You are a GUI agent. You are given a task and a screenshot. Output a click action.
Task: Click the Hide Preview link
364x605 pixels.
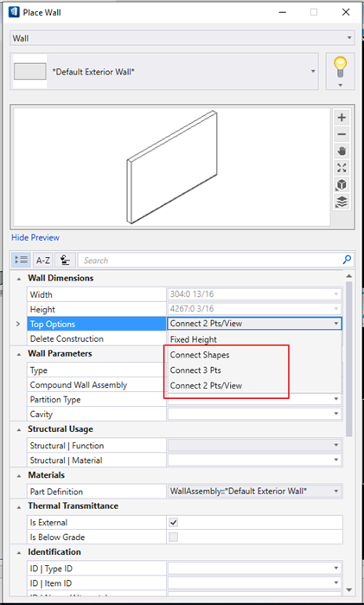pyautogui.click(x=35, y=238)
